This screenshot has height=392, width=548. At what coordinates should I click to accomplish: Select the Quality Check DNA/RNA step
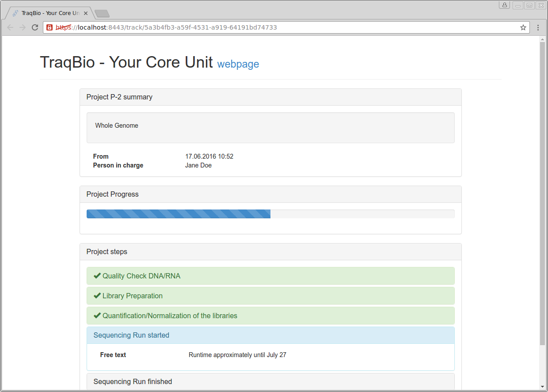point(270,276)
